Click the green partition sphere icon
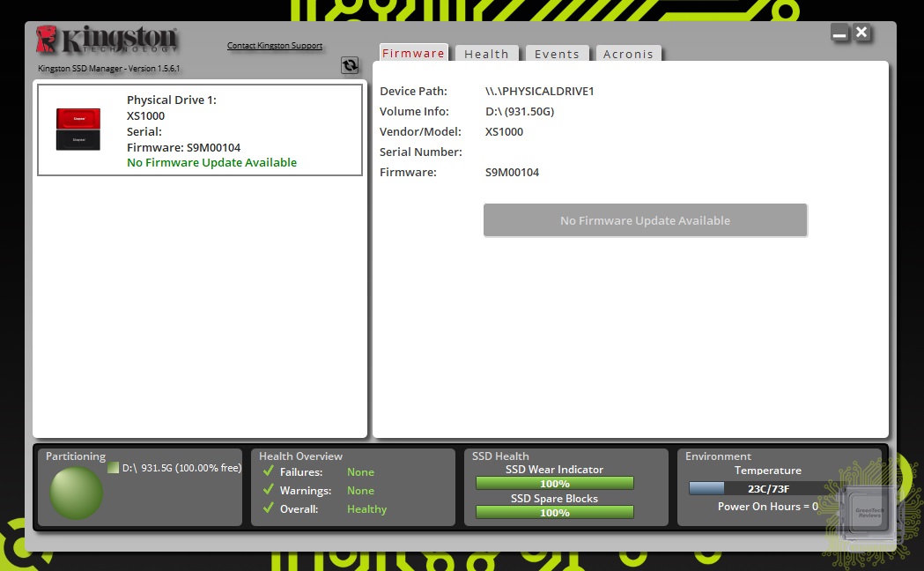Screen dimensions: 924x571 [x=77, y=493]
